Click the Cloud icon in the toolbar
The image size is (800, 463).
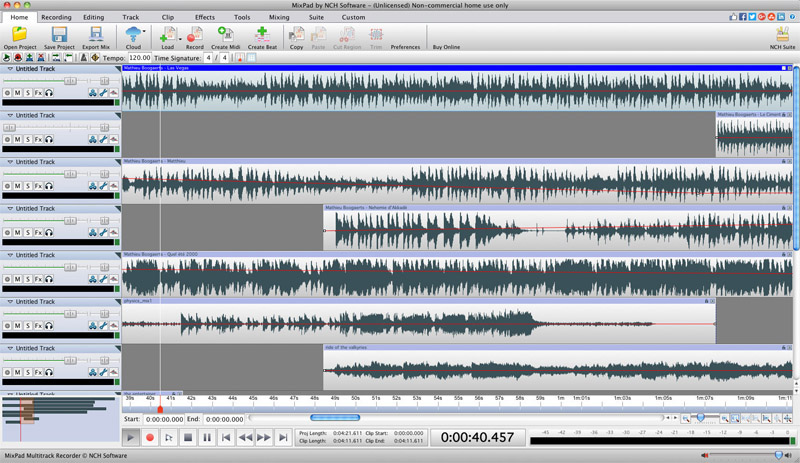pos(133,34)
